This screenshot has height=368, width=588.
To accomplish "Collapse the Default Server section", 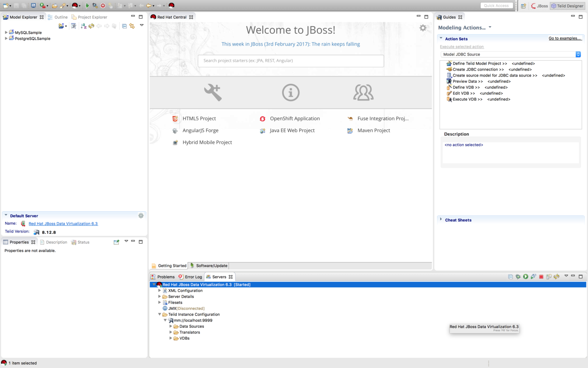I will click(x=6, y=215).
